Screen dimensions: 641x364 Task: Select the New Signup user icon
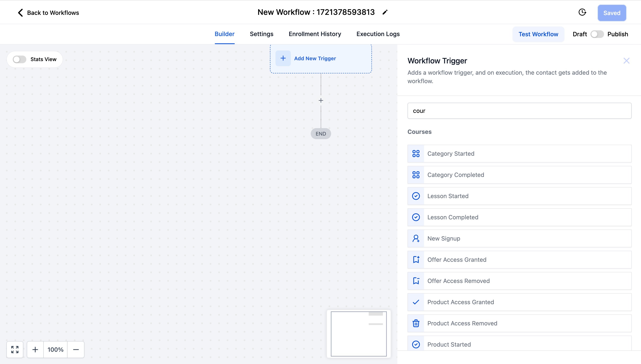click(416, 238)
